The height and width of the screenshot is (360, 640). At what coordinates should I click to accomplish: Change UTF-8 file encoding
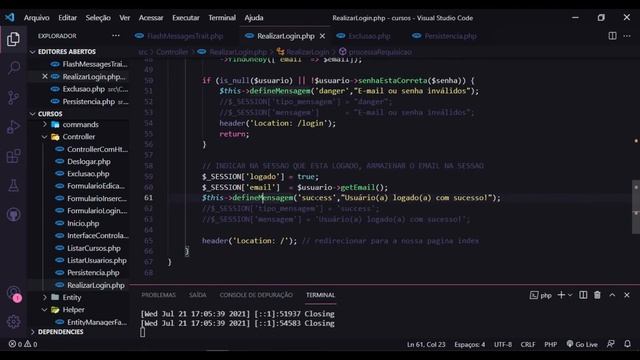[503, 344]
